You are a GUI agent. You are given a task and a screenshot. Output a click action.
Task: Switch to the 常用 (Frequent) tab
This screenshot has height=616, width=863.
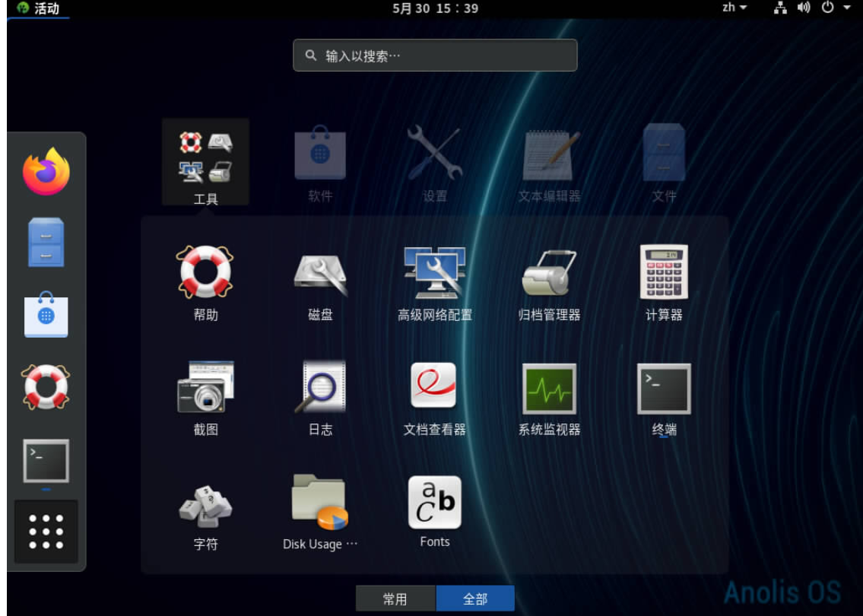395,599
